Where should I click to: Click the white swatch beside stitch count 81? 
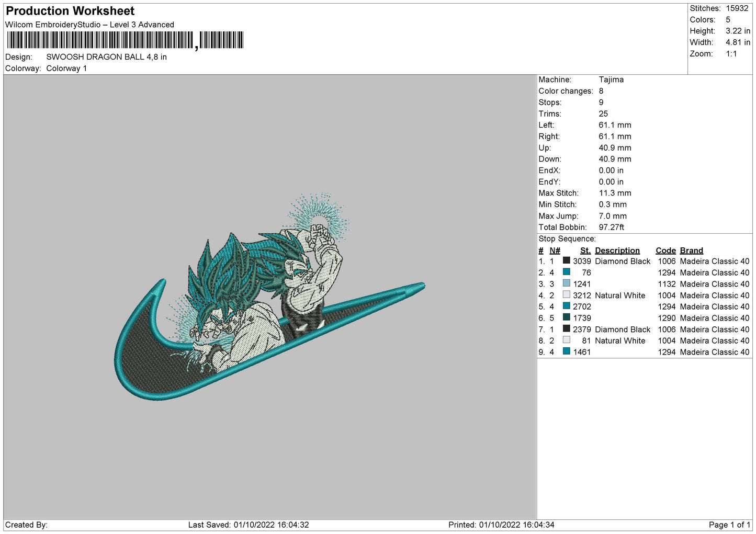point(566,340)
